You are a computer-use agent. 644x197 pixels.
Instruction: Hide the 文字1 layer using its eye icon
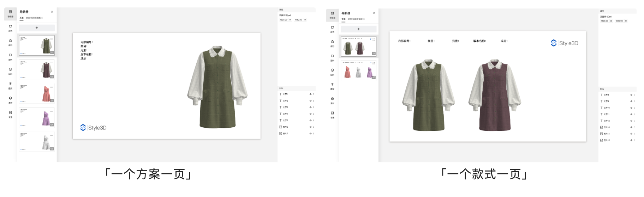pyautogui.click(x=311, y=94)
